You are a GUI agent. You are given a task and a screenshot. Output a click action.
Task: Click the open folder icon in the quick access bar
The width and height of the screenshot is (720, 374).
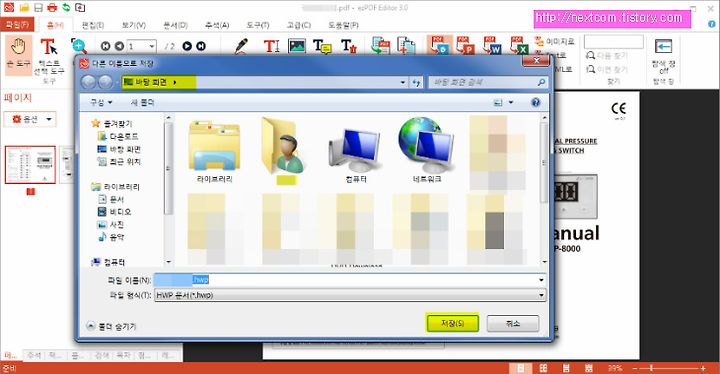point(24,7)
